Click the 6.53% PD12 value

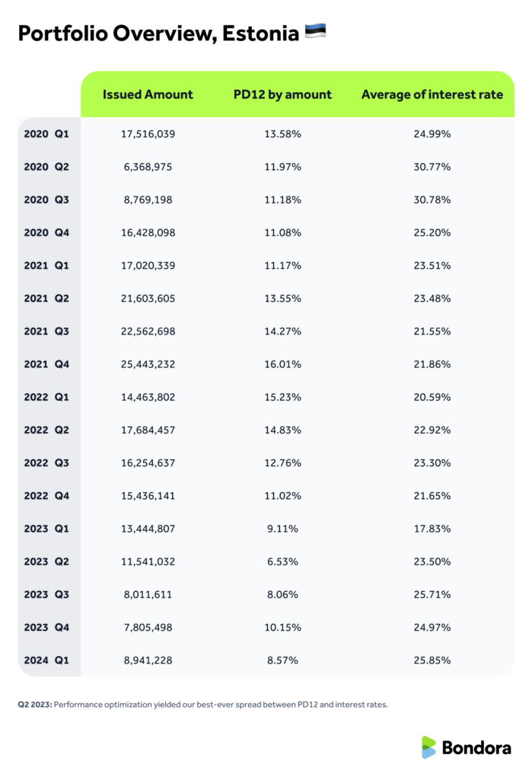pyautogui.click(x=282, y=561)
